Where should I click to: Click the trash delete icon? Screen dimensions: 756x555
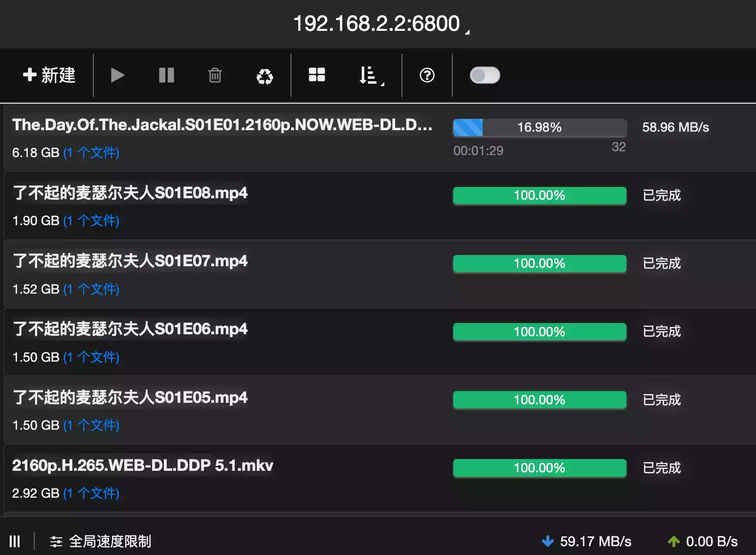tap(215, 75)
